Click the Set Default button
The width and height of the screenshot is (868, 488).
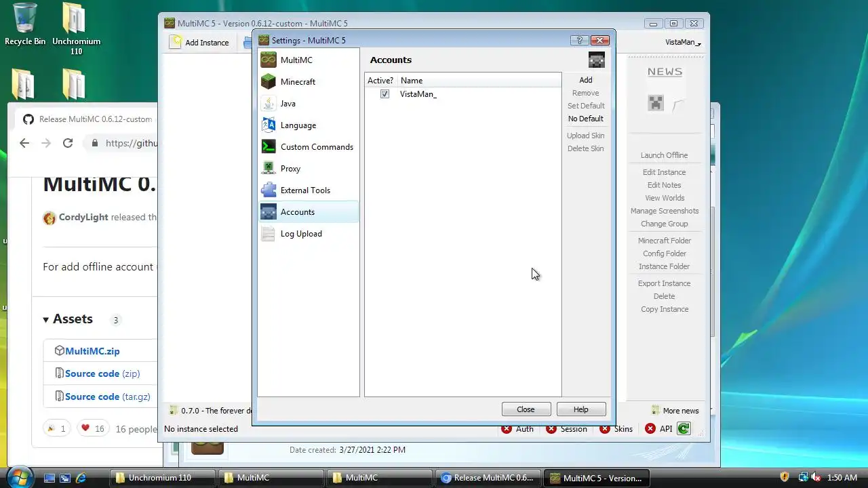pos(586,106)
